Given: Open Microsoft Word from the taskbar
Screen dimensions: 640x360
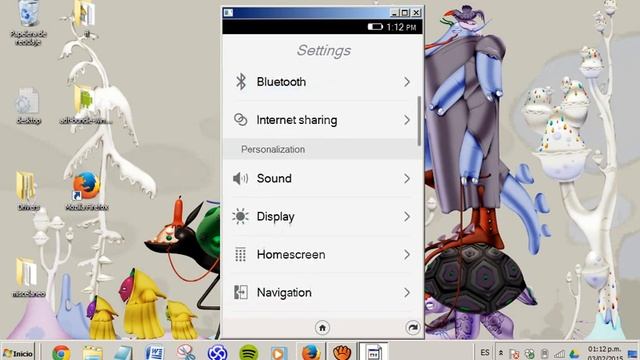Looking at the screenshot, I should [154, 353].
